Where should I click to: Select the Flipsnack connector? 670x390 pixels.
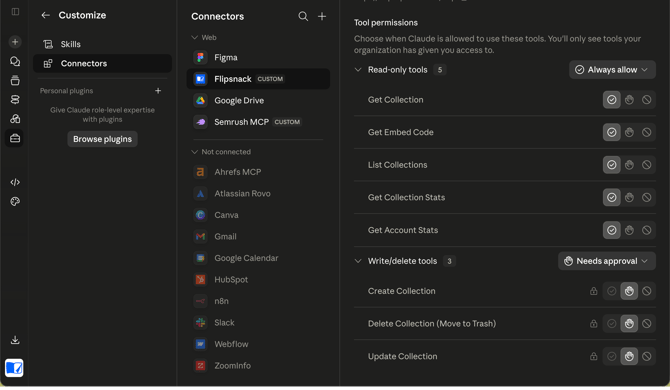click(x=258, y=79)
